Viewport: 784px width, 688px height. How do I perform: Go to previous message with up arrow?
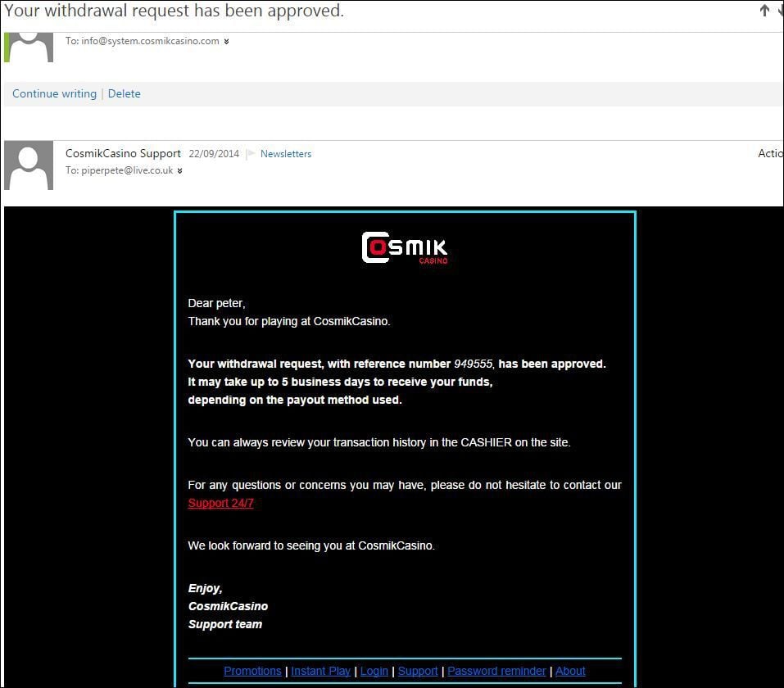(764, 10)
